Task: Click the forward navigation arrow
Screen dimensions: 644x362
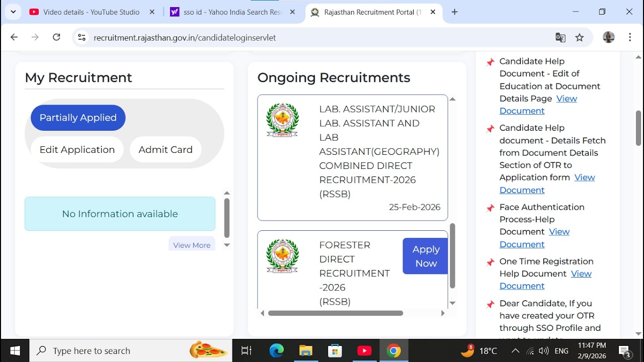Action: click(x=35, y=37)
